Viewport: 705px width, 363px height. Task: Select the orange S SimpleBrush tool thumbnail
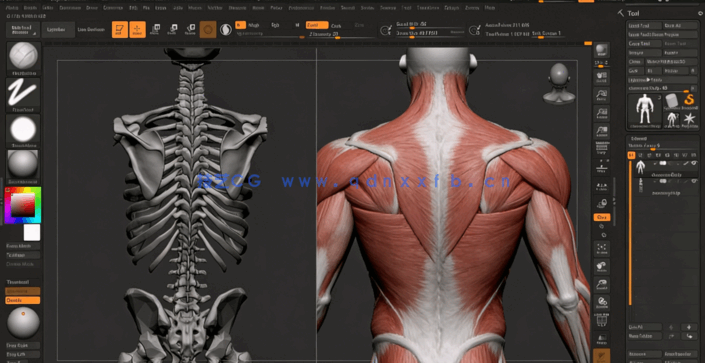tap(689, 101)
